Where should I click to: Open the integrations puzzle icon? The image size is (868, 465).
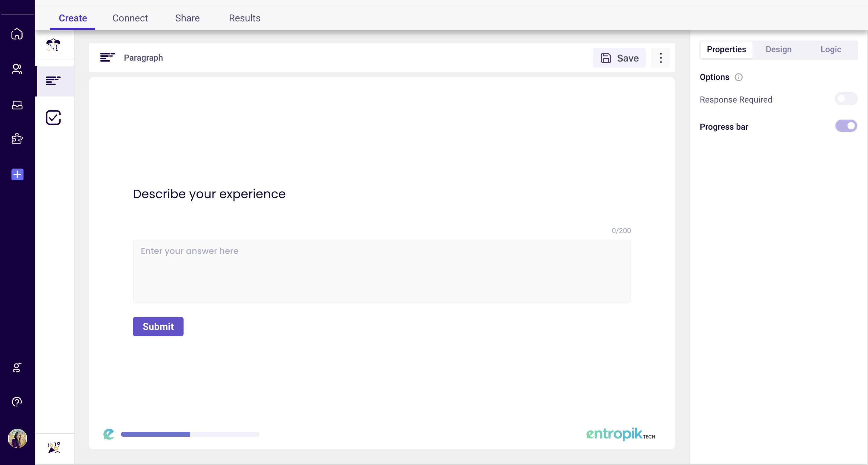(17, 139)
